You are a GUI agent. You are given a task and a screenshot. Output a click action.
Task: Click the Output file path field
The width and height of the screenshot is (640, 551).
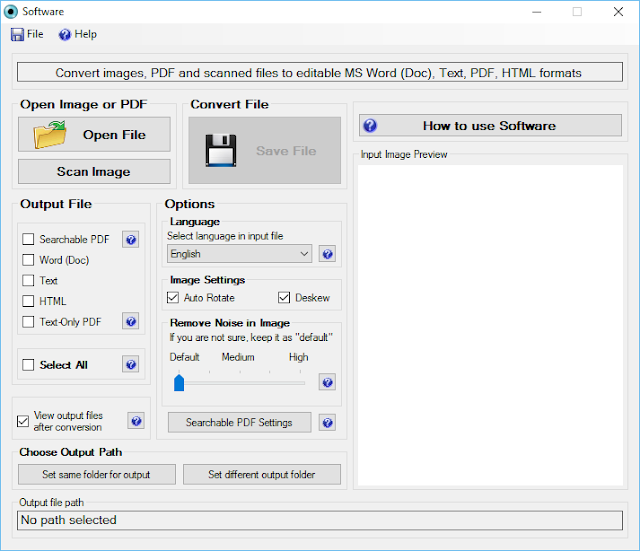point(320,520)
